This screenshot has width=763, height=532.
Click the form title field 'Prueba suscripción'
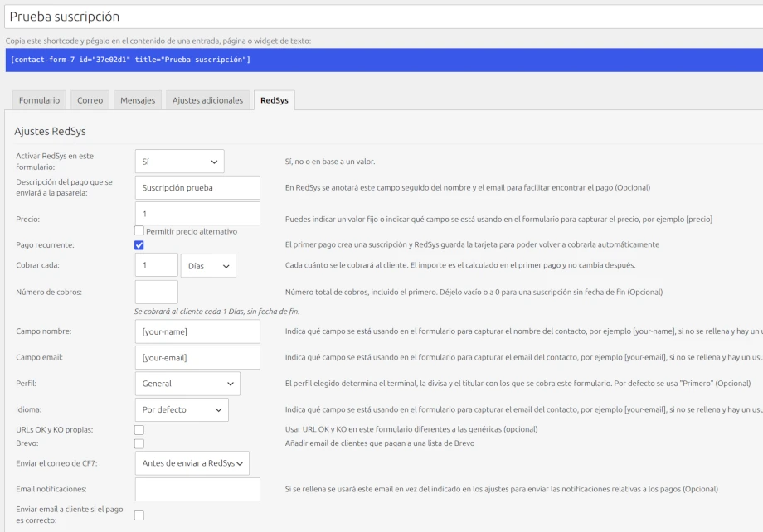[x=384, y=17]
